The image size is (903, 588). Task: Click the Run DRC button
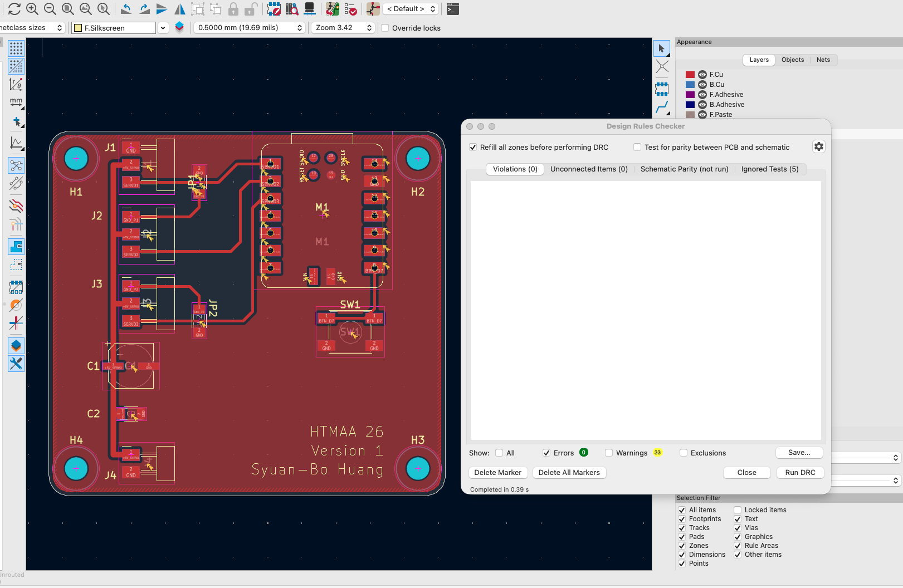coord(800,472)
